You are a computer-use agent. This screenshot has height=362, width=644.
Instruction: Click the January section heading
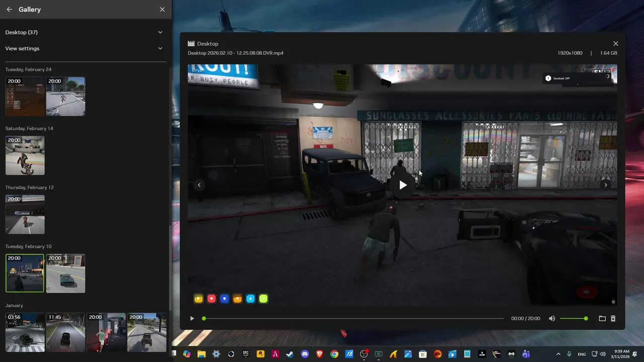(x=14, y=305)
